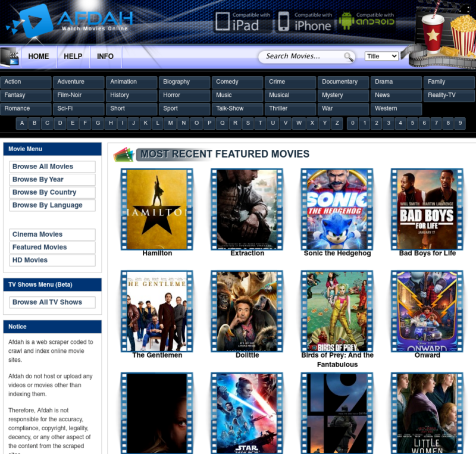Select the Adventure genre
The height and width of the screenshot is (454, 476).
[x=79, y=82]
